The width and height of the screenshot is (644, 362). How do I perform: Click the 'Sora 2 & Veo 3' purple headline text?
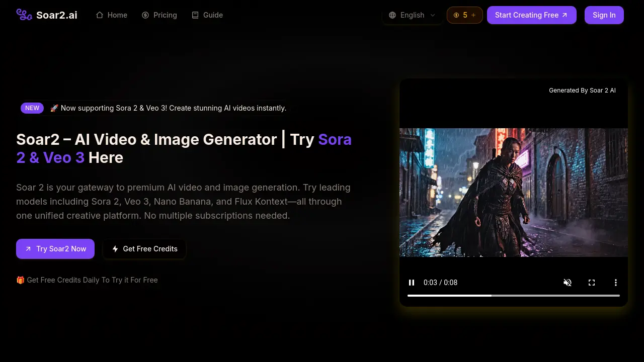tap(184, 148)
